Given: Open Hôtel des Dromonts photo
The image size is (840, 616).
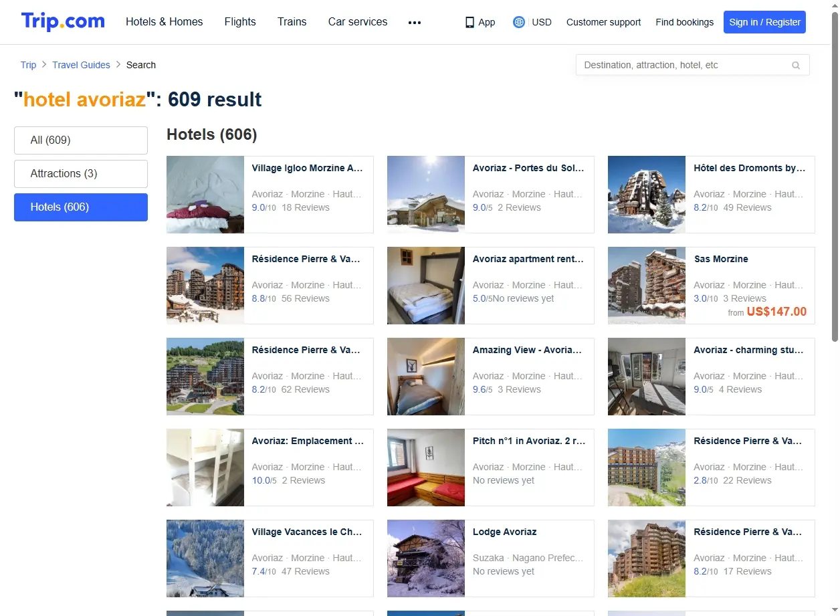Looking at the screenshot, I should (647, 195).
